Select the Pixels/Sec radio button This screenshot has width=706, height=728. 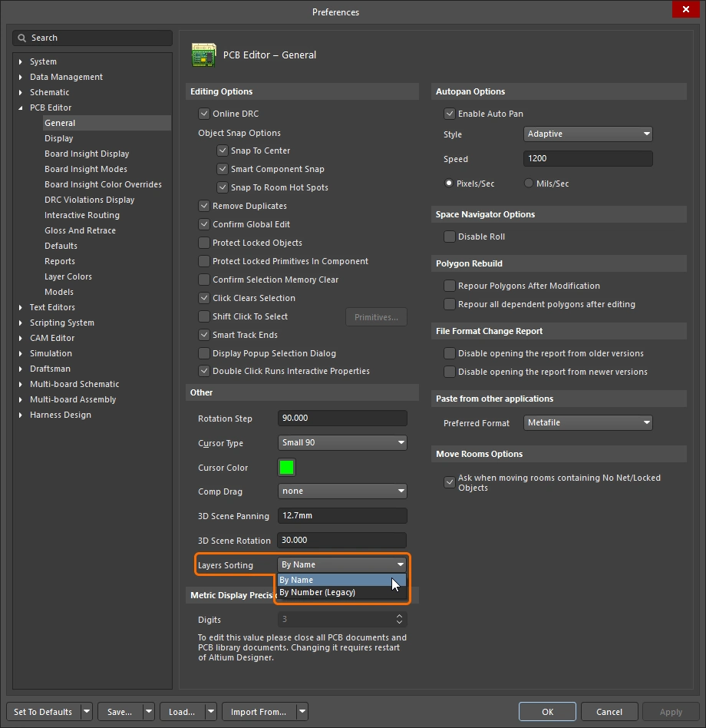(x=449, y=183)
